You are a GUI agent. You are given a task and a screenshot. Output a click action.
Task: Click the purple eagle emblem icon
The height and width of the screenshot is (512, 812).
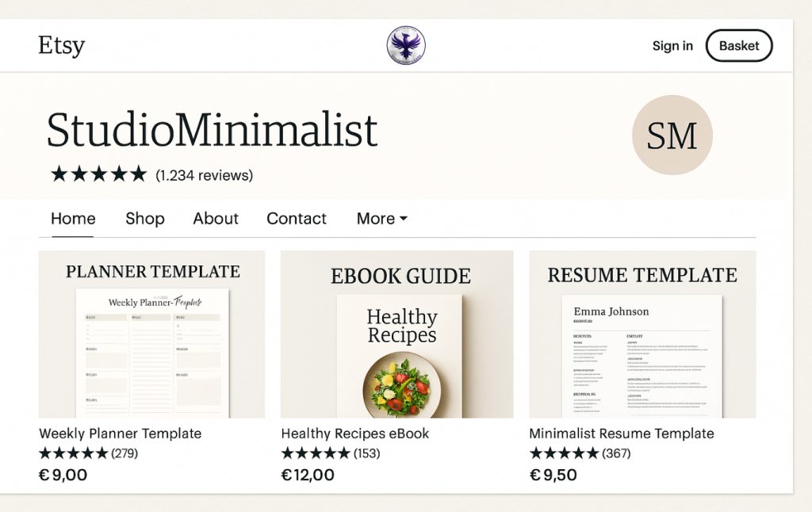click(x=406, y=45)
